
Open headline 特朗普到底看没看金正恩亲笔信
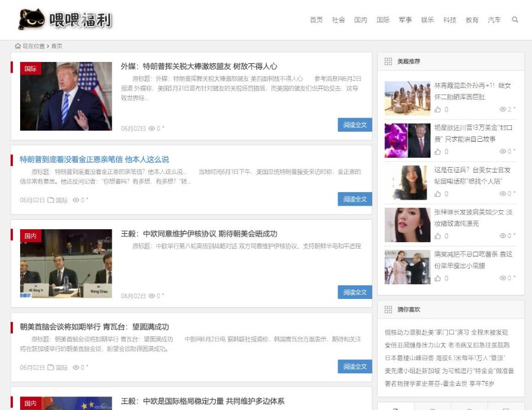coord(95,160)
